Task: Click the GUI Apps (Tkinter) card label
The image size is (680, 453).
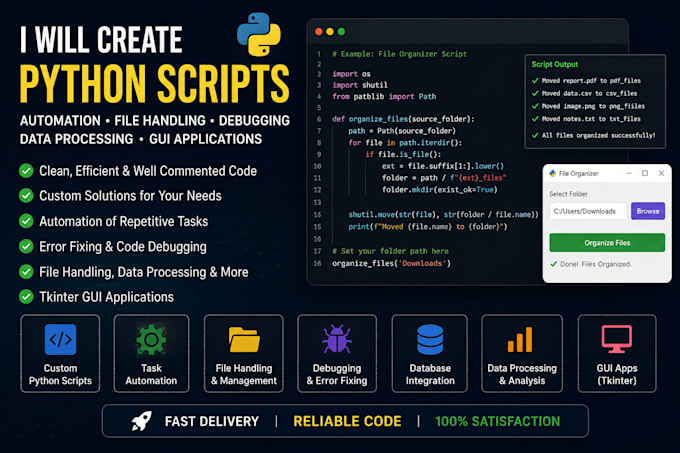Action: click(x=617, y=375)
